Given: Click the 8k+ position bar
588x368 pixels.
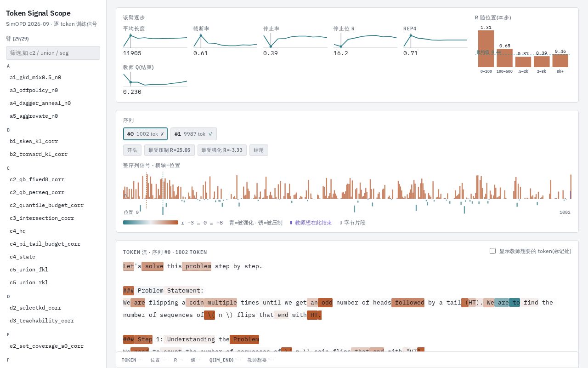Looking at the screenshot, I should pos(560,61).
